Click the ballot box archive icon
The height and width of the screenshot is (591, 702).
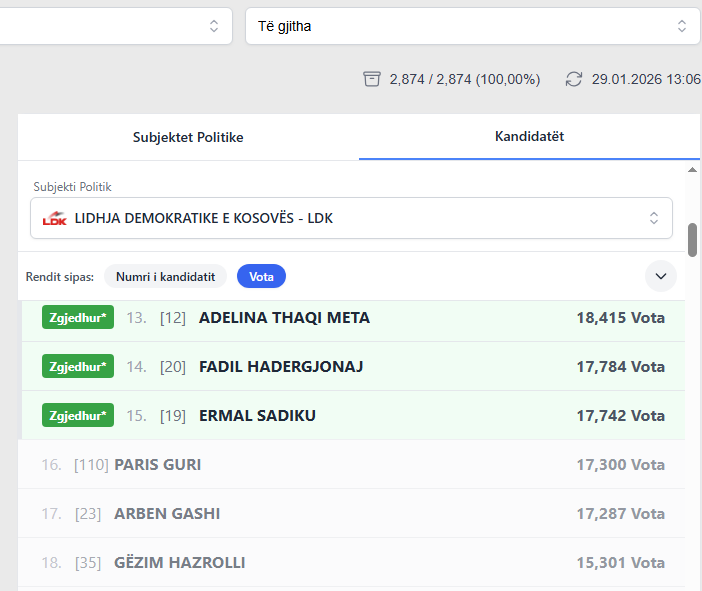point(372,79)
